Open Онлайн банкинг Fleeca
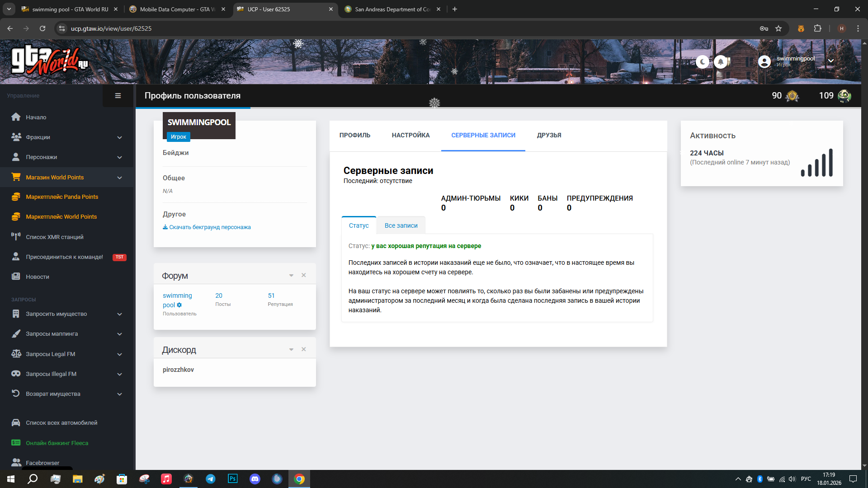Screen dimensions: 868x488 coord(57,443)
